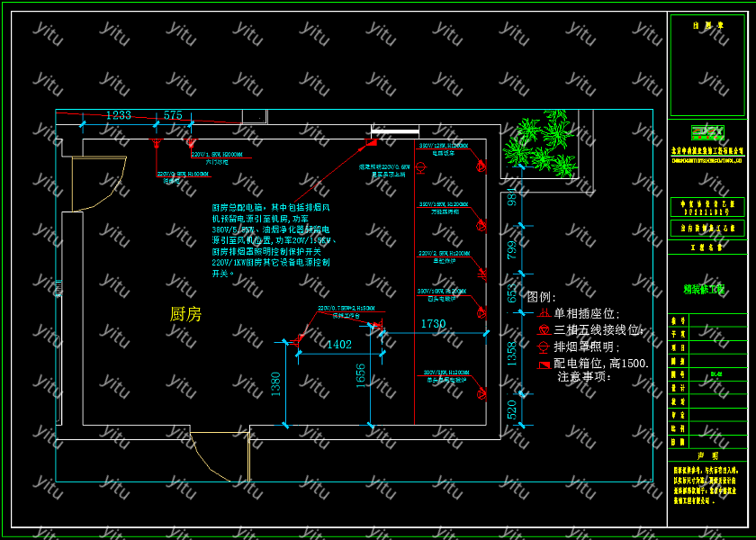The width and height of the screenshot is (756, 540).
Task: Click the 1380 vertical dimension text
Action: pos(275,383)
